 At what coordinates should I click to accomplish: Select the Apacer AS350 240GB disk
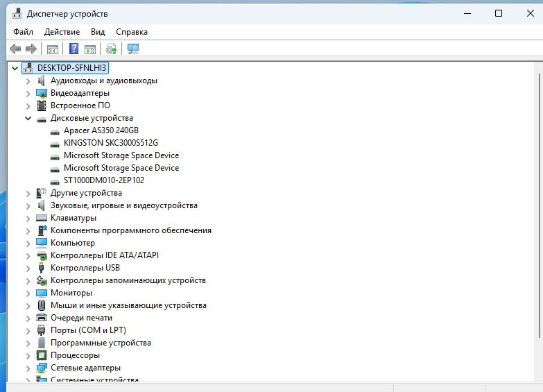[101, 130]
